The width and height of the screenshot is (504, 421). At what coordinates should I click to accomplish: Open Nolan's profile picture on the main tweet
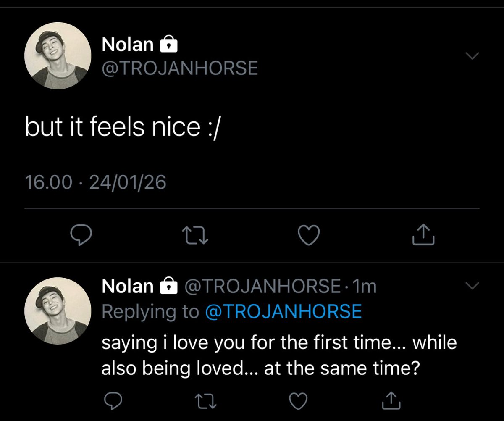point(58,56)
